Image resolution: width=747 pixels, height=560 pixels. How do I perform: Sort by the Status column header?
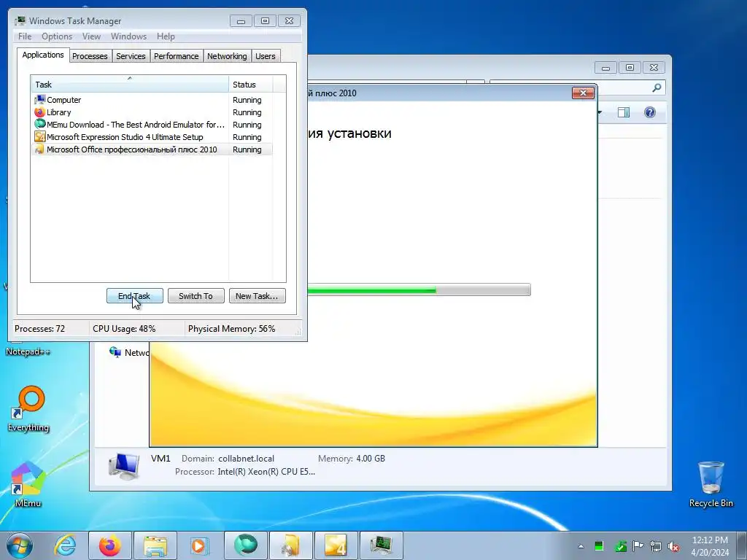(251, 85)
